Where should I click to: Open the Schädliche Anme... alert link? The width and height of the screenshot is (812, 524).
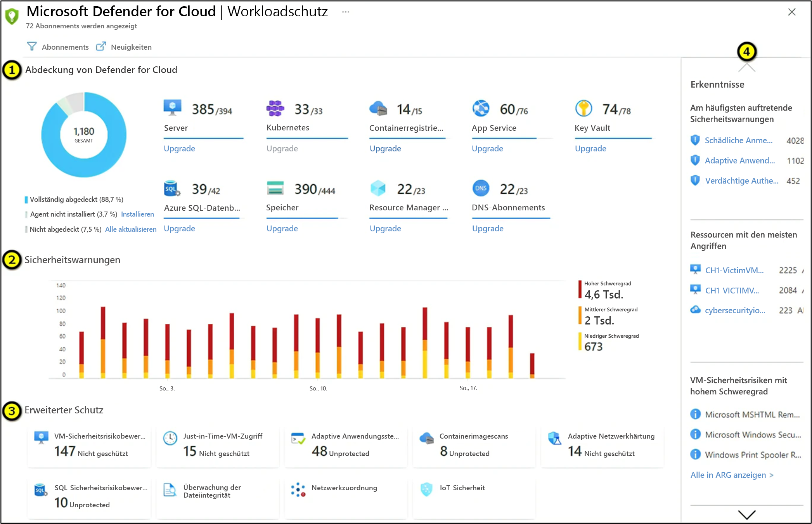[739, 140]
